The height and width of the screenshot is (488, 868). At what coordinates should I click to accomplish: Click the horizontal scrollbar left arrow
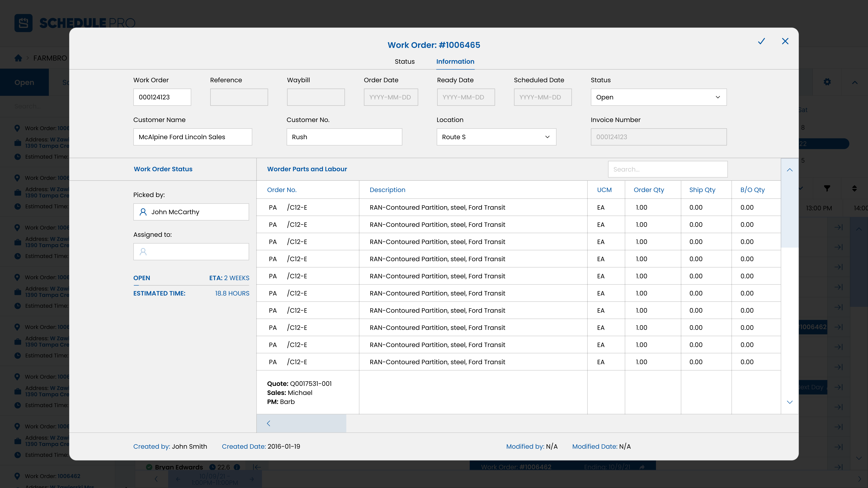pos(269,423)
